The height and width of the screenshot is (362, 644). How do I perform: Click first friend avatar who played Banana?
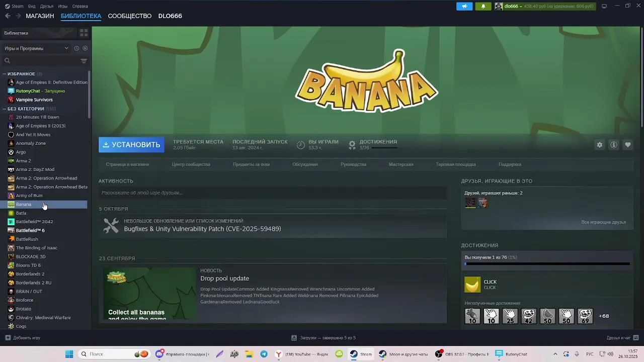pyautogui.click(x=470, y=203)
